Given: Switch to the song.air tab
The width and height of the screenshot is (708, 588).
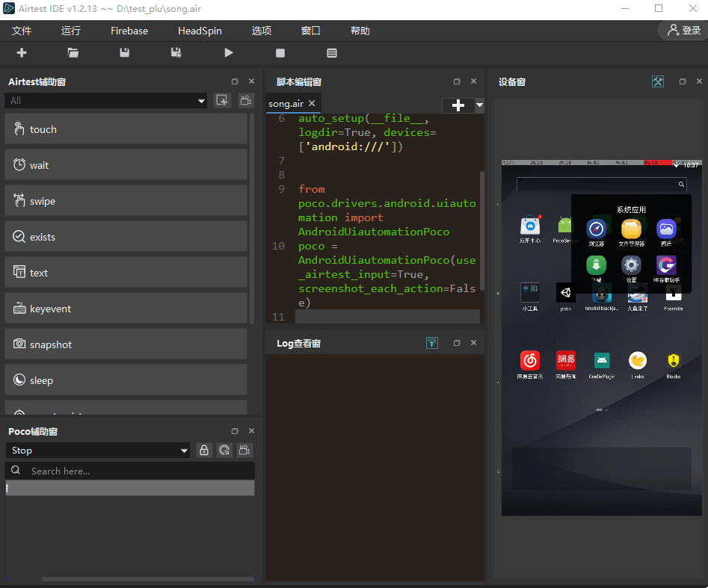Looking at the screenshot, I should [x=286, y=104].
